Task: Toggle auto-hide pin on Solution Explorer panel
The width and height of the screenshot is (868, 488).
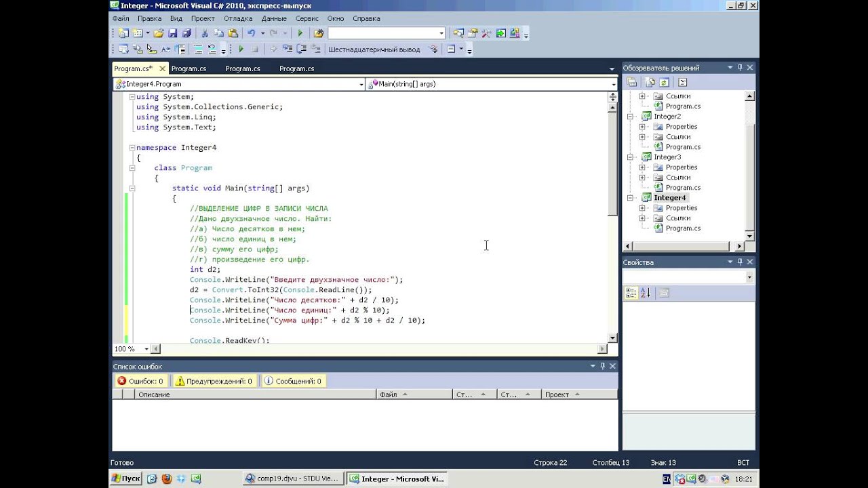Action: point(740,68)
